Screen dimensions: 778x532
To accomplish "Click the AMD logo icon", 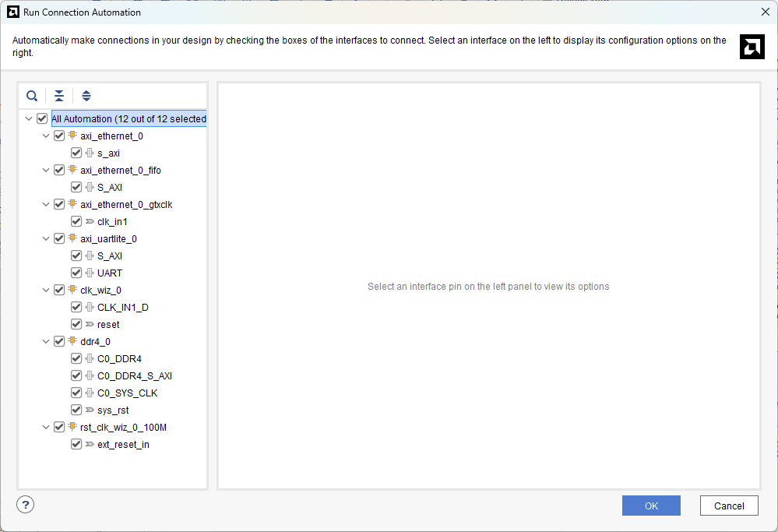I will point(752,47).
